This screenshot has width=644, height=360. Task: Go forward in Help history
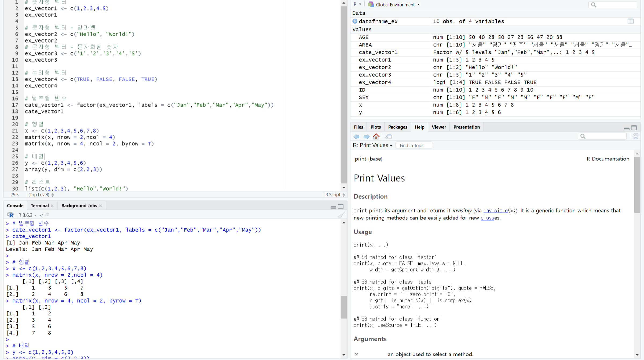[x=366, y=137]
